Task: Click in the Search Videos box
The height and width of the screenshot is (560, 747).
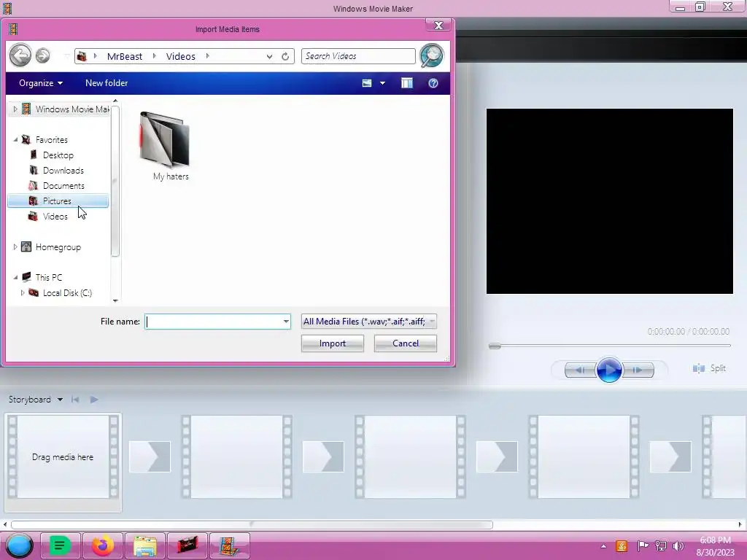Action: (x=358, y=56)
